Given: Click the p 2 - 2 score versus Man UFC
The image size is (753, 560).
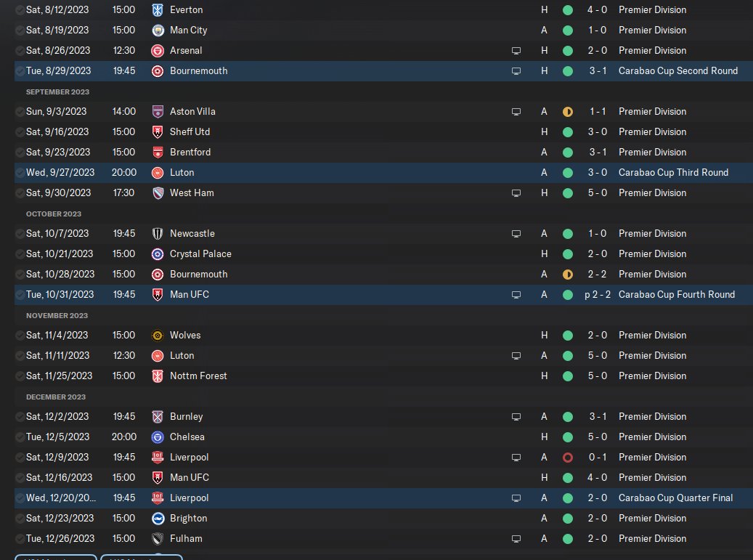Looking at the screenshot, I should (597, 295).
